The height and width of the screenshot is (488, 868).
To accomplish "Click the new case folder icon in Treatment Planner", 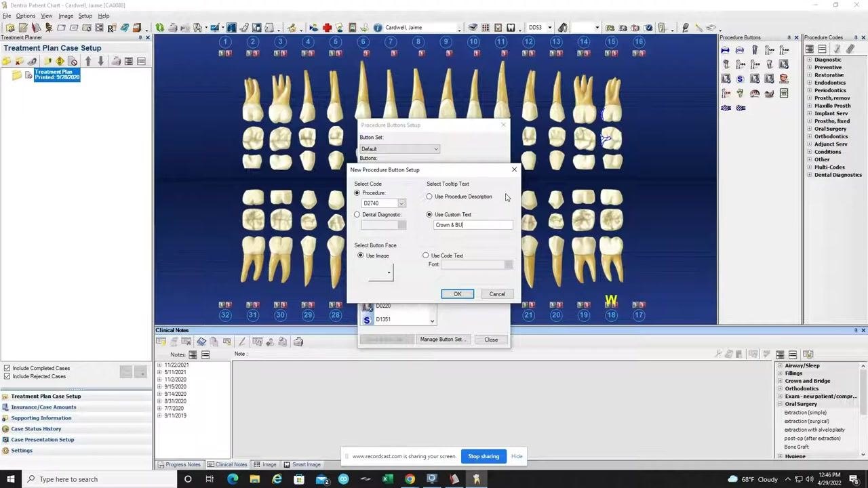I will [x=6, y=61].
